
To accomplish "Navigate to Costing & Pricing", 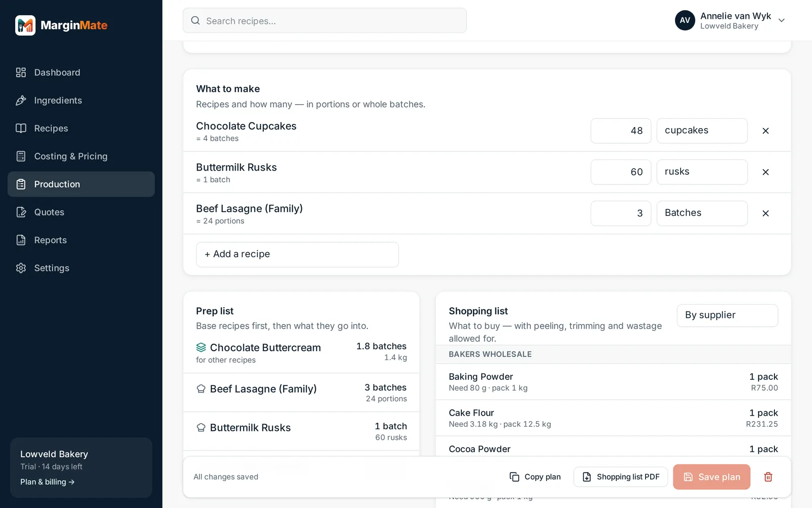I will click(x=81, y=156).
